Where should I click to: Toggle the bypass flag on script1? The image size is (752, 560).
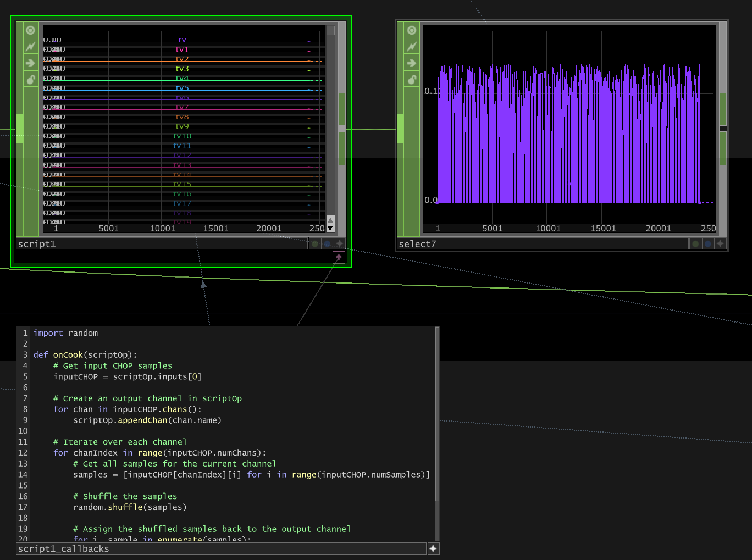[x=31, y=47]
